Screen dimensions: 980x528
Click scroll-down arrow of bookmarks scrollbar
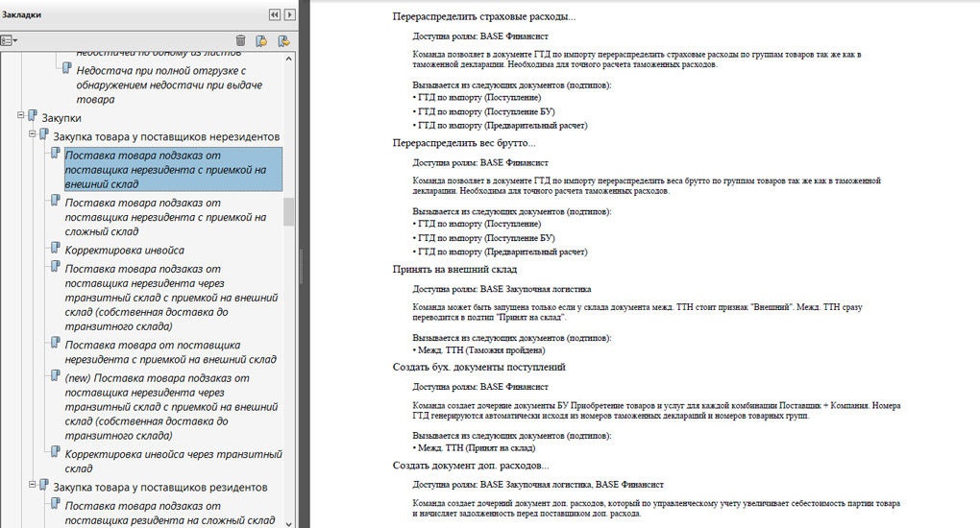coord(289,523)
